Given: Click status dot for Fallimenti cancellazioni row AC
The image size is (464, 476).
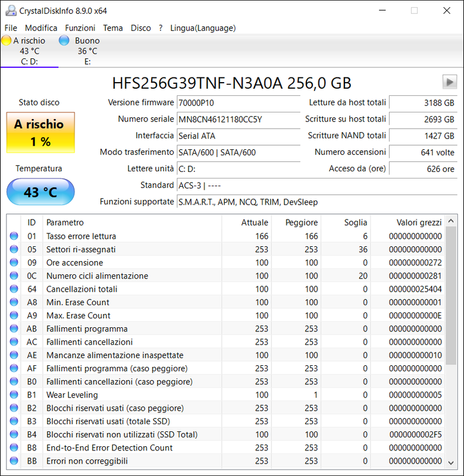Looking at the screenshot, I should pos(14,342).
